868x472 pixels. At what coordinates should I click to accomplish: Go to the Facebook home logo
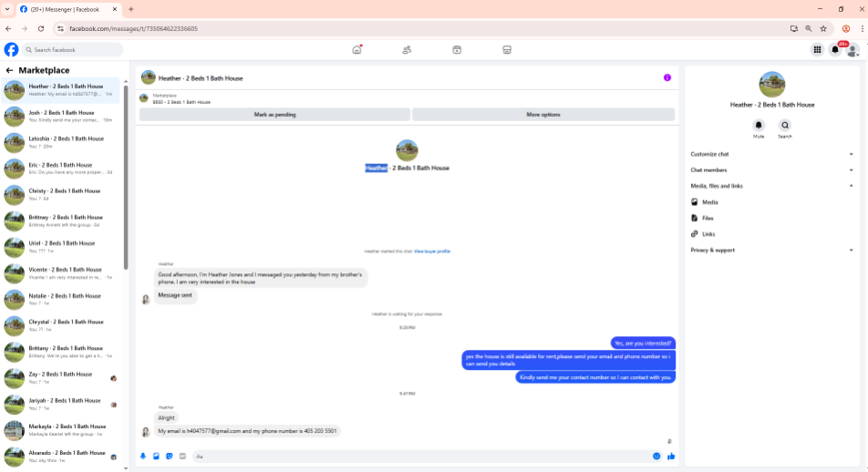pyautogui.click(x=11, y=50)
